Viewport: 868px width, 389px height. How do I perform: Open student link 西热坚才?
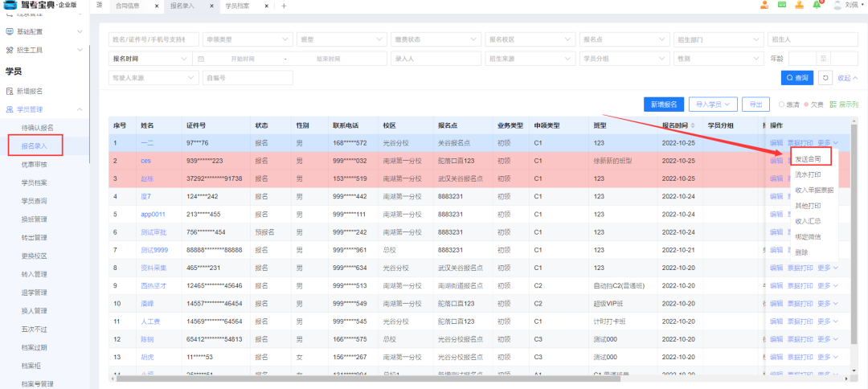click(154, 285)
